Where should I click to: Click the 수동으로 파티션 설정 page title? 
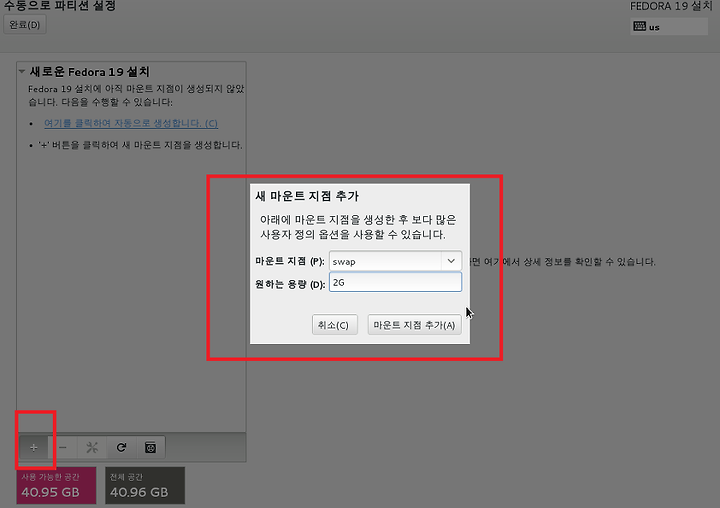click(60, 6)
